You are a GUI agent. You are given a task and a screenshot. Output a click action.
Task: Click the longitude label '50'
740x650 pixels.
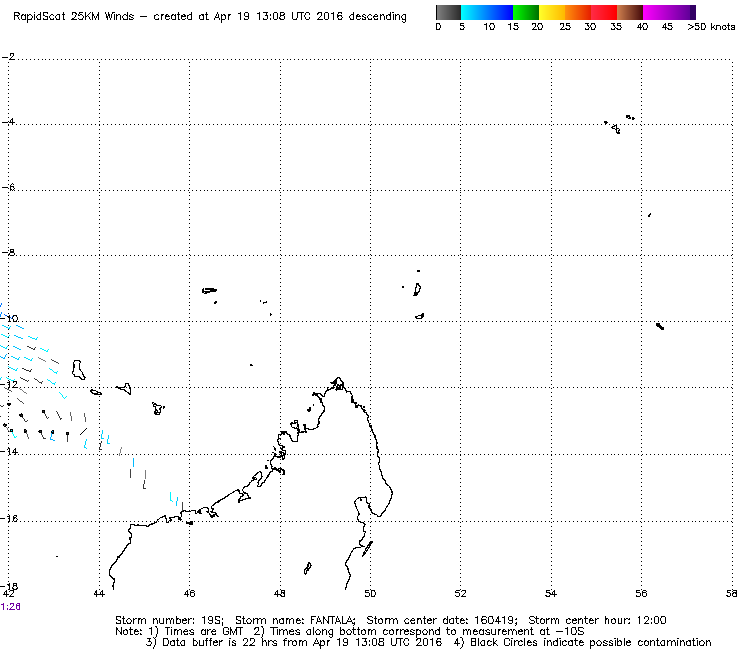tap(370, 593)
